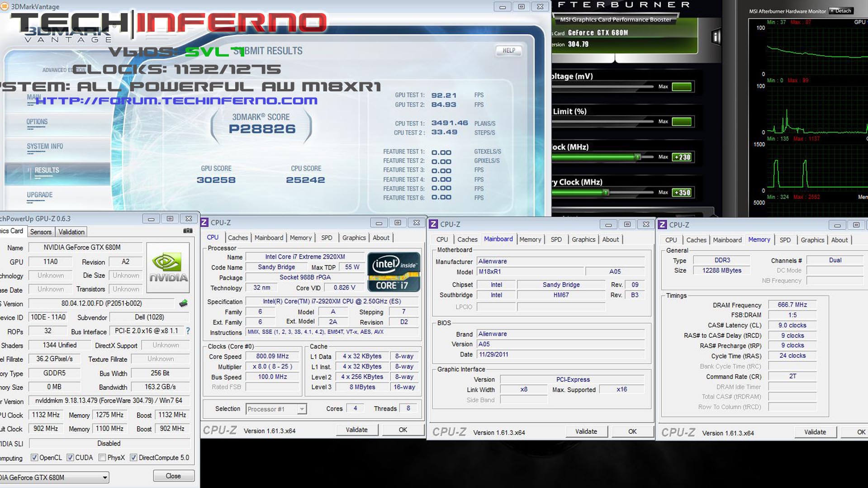Click Close button in GPU-Z
This screenshot has height=488, width=868.
point(173,476)
